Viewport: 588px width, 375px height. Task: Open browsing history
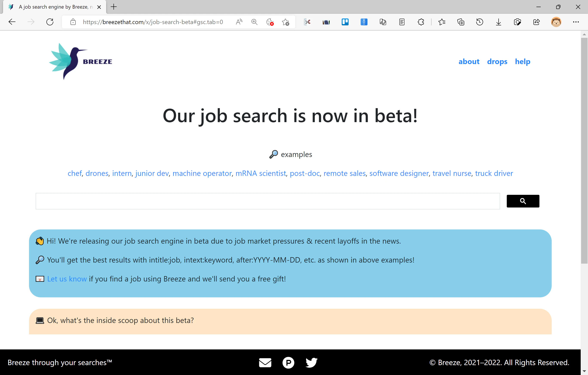click(x=479, y=22)
